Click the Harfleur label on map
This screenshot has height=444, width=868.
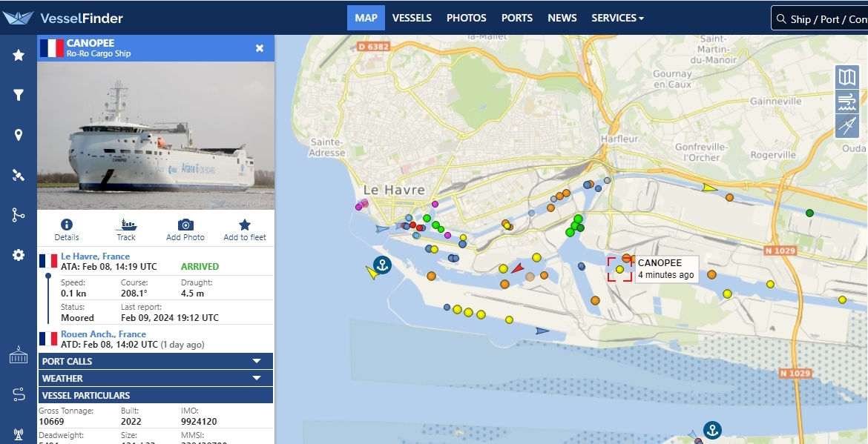[620, 139]
